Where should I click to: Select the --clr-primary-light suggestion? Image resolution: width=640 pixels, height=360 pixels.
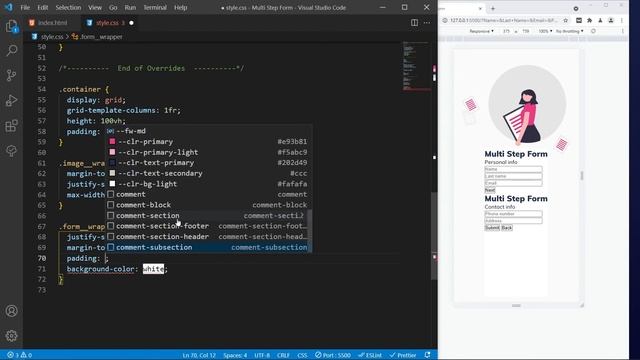(x=209, y=152)
